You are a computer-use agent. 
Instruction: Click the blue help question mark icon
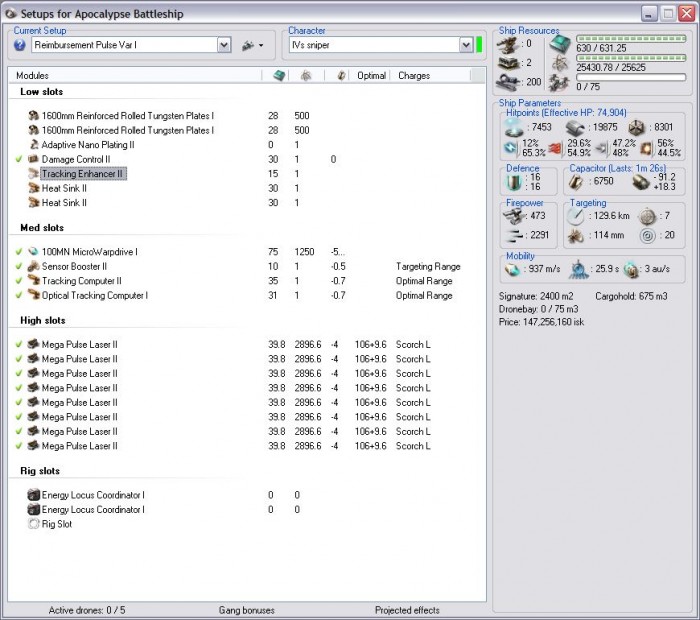coord(20,45)
